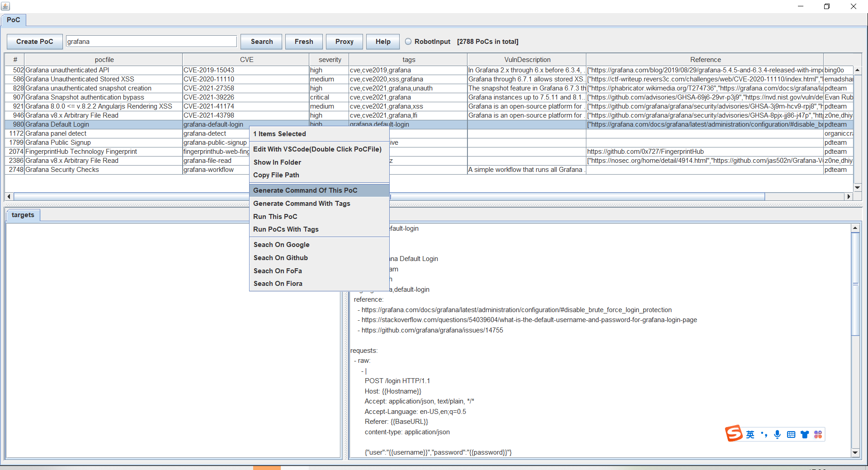Sort by the severity column header
The width and height of the screenshot is (868, 470).
pos(330,60)
